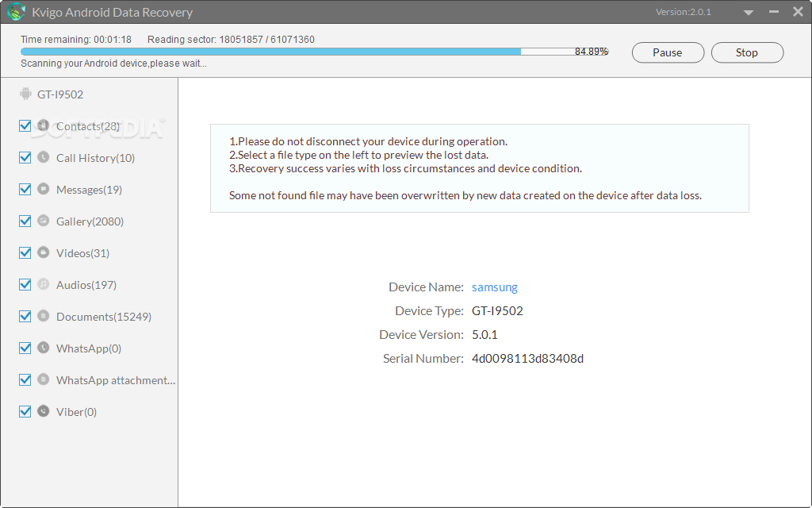Click the Kvigo app logo icon

(x=16, y=11)
